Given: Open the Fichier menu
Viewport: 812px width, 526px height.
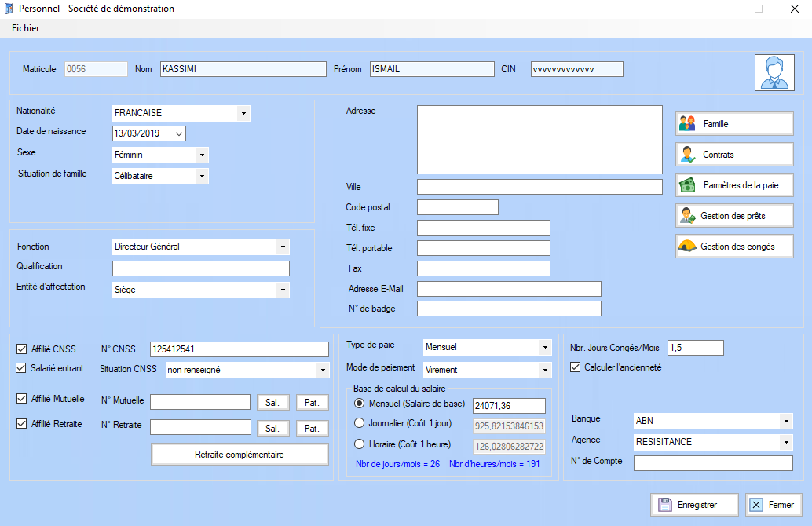Looking at the screenshot, I should [x=26, y=28].
